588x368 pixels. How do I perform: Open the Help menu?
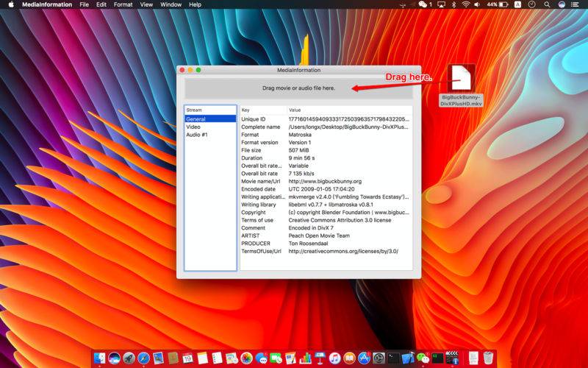(x=195, y=4)
